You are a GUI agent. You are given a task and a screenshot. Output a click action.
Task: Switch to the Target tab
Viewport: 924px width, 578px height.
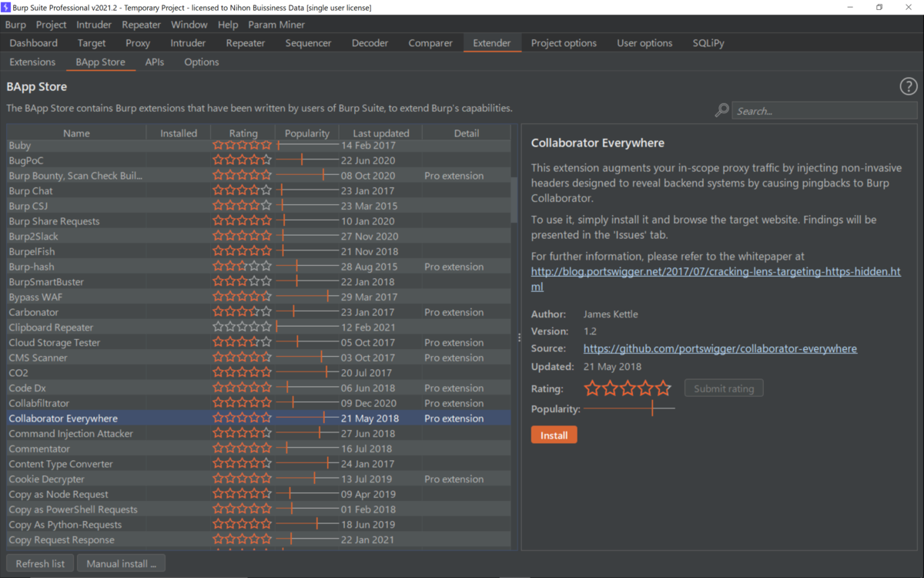click(92, 43)
